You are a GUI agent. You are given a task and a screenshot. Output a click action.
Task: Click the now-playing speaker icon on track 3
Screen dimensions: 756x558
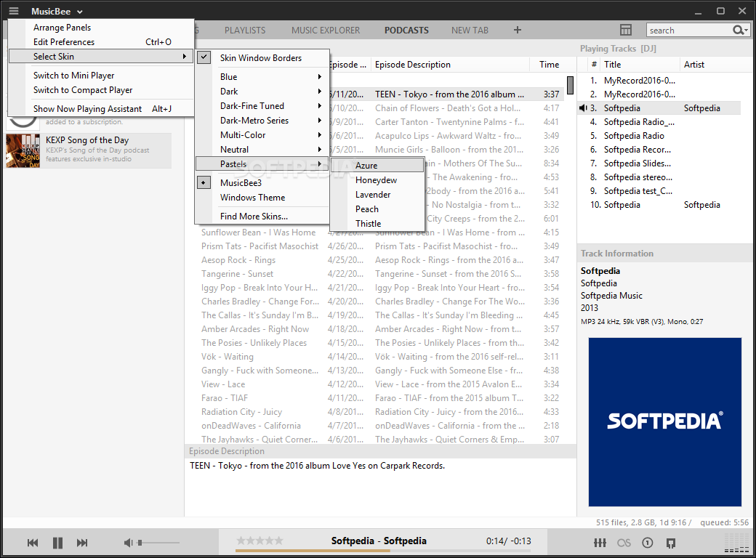coord(583,108)
